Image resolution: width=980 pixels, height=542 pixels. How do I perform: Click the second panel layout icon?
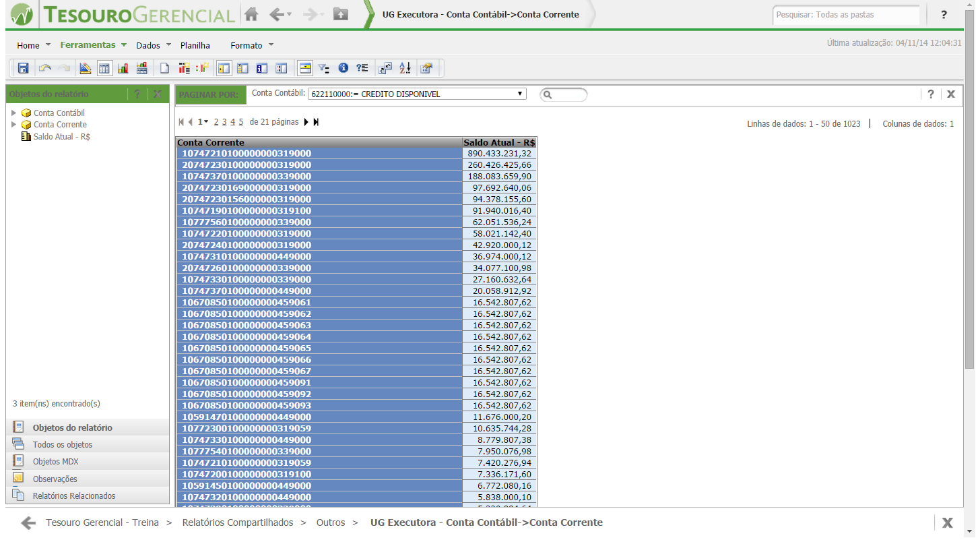pyautogui.click(x=243, y=68)
